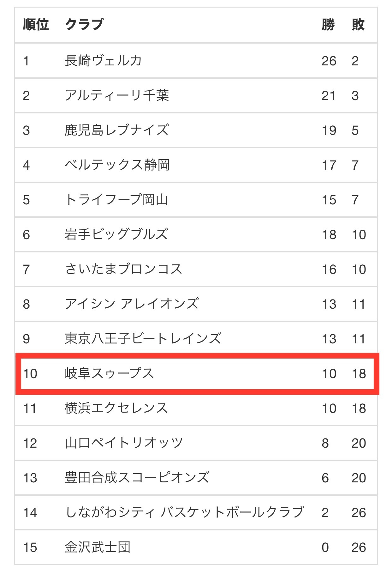Click さいたまブロンコス in the table
Screen dimensions: 392x574
(x=124, y=269)
